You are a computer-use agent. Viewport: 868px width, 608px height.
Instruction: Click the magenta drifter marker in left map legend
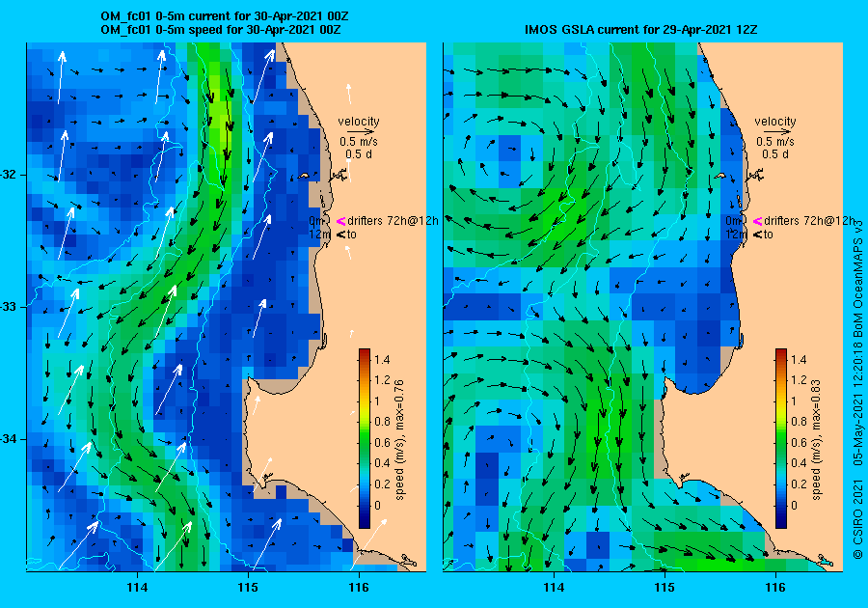tap(341, 221)
